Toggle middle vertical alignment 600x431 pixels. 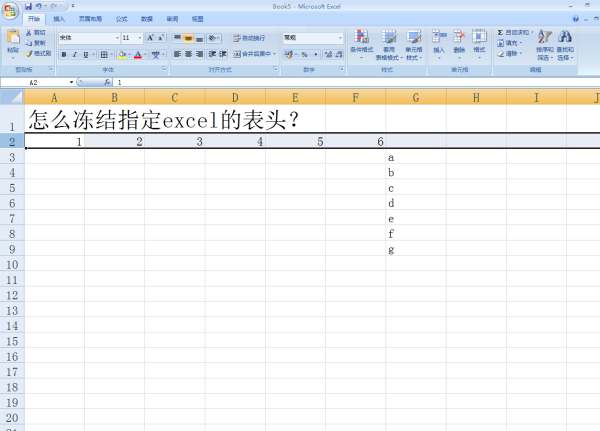(188, 38)
